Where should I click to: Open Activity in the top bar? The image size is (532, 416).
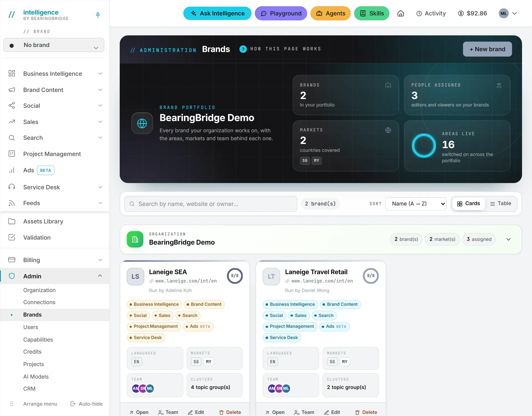coord(431,13)
